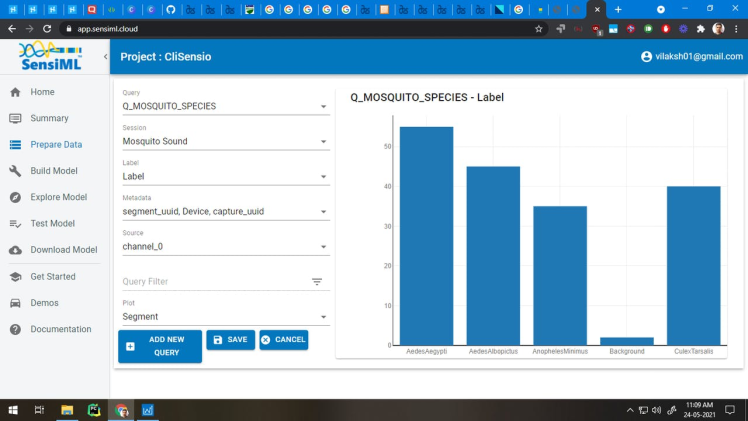This screenshot has width=748, height=421.
Task: Click the AedesAegypti bar in chart
Action: pyautogui.click(x=426, y=236)
